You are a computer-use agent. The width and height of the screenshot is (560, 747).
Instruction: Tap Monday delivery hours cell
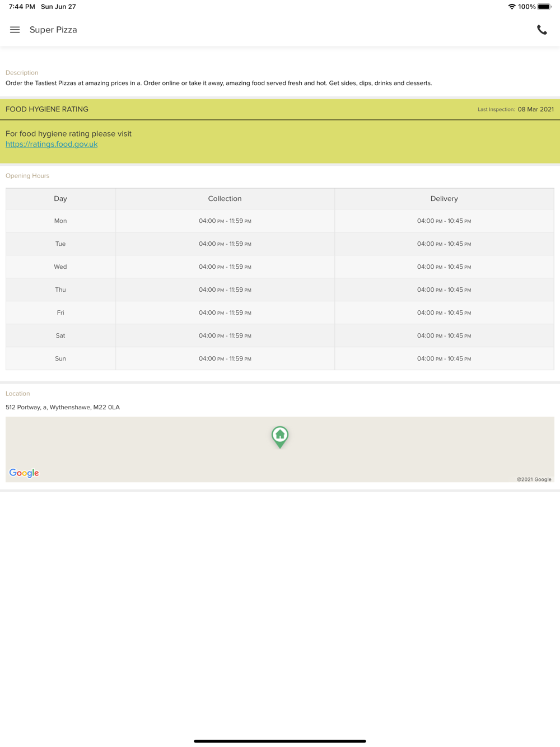point(444,221)
